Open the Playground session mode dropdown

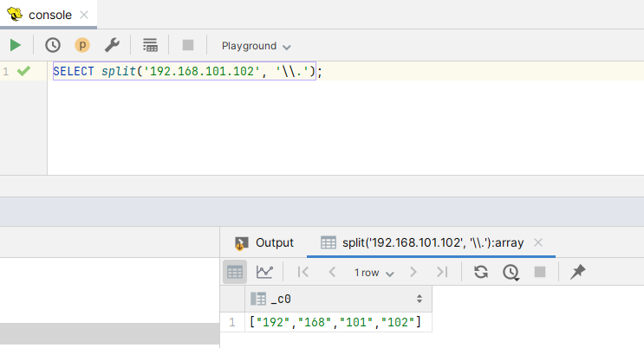[256, 46]
